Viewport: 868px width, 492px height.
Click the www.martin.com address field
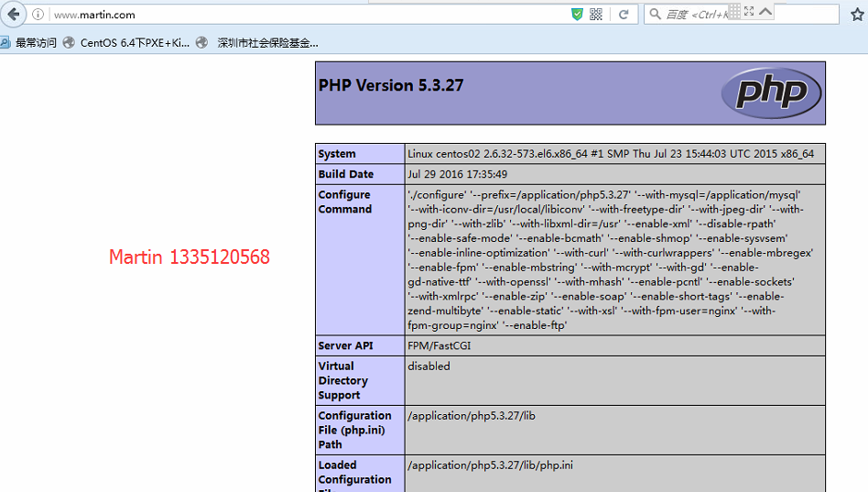(310, 15)
